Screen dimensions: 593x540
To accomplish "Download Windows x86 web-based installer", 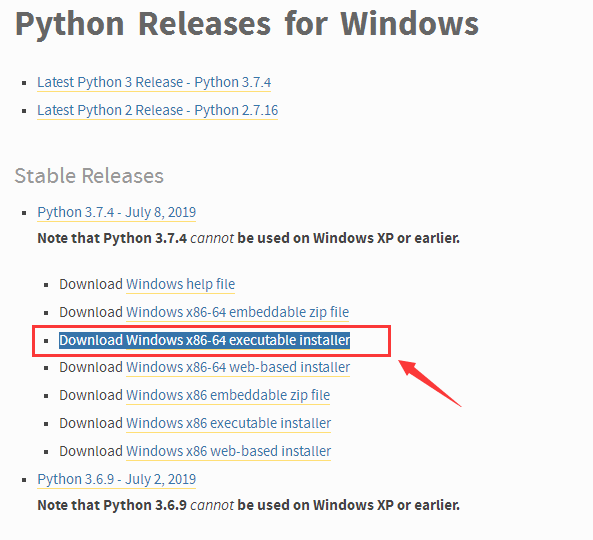I will [228, 452].
